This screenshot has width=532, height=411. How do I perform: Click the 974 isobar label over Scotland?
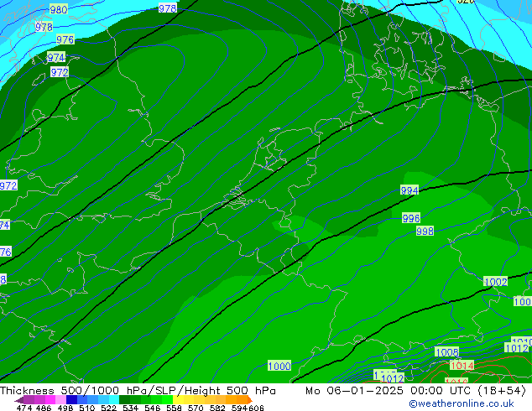pyautogui.click(x=56, y=58)
